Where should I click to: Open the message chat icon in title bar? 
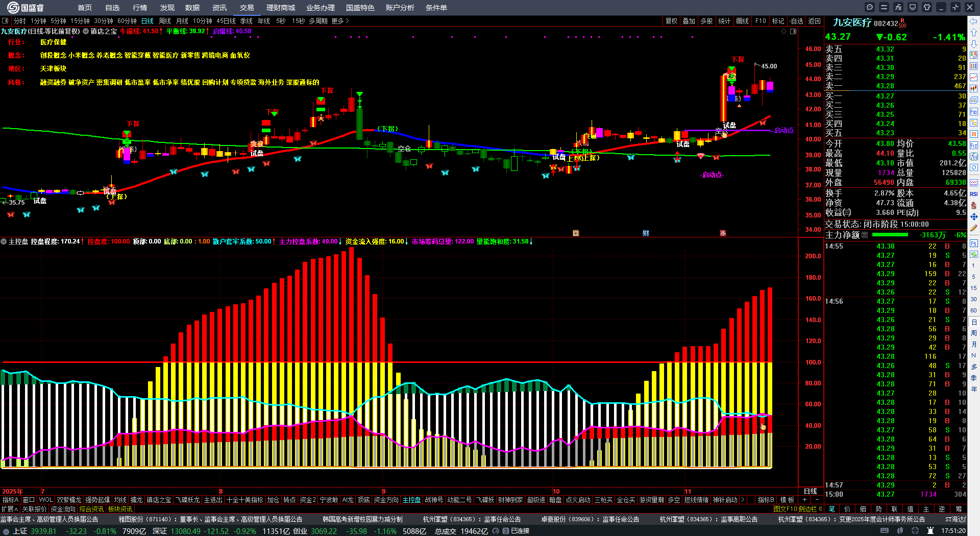click(x=870, y=7)
